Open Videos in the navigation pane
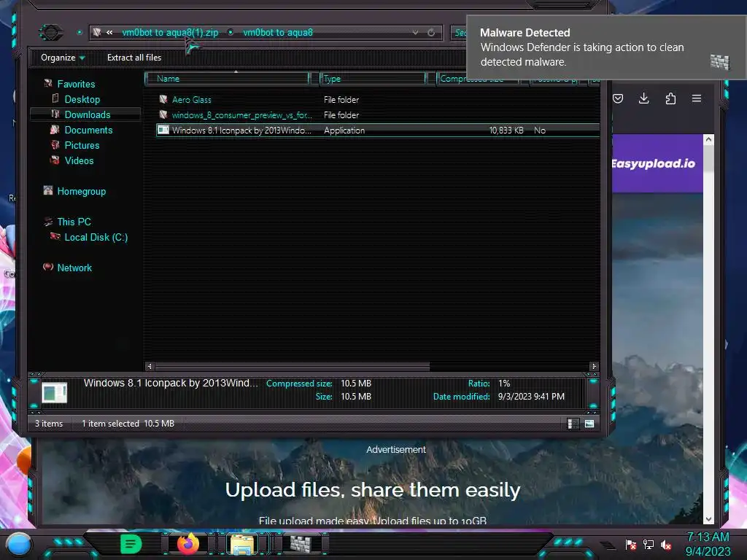This screenshot has height=560, width=747. [x=79, y=160]
